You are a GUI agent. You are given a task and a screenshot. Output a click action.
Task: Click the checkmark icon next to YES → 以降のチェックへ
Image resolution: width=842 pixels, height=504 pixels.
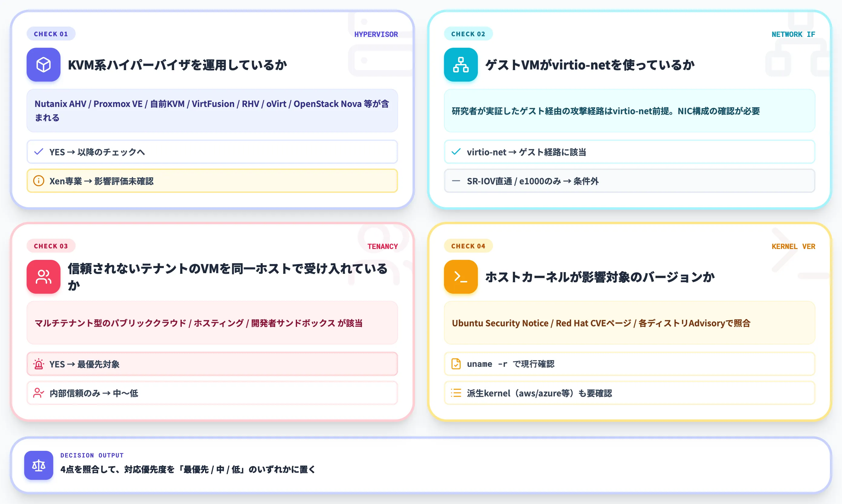click(39, 151)
